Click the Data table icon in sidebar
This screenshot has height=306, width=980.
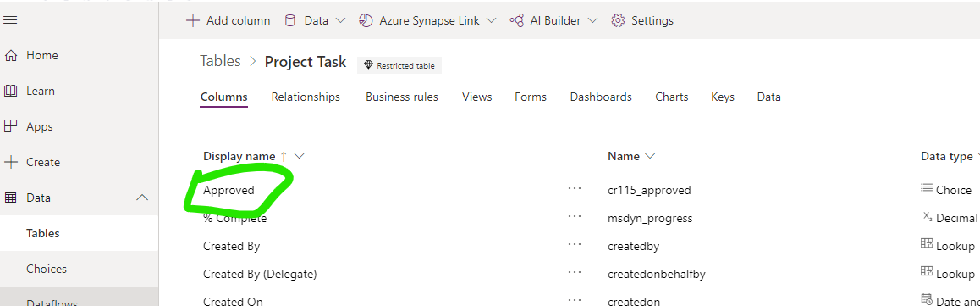[x=11, y=198]
